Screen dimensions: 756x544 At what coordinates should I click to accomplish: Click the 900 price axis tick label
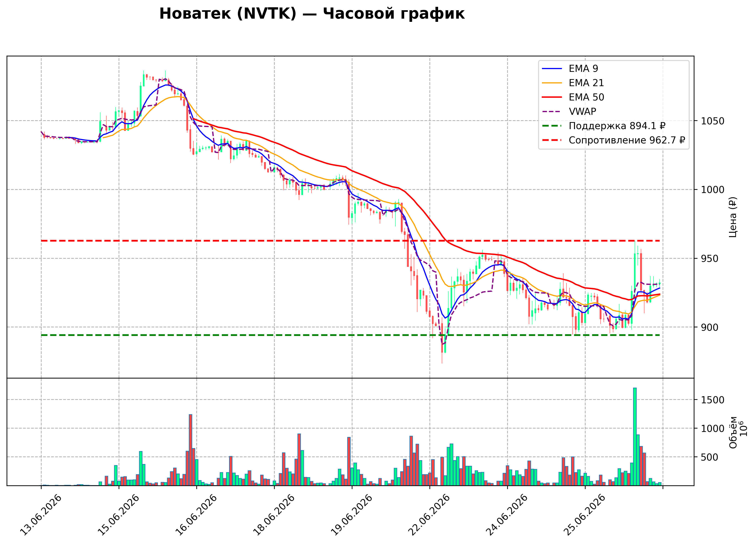[x=710, y=327]
